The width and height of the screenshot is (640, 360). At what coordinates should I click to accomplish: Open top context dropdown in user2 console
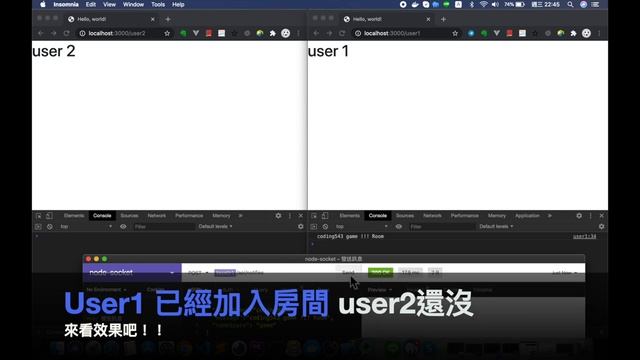pos(86,227)
